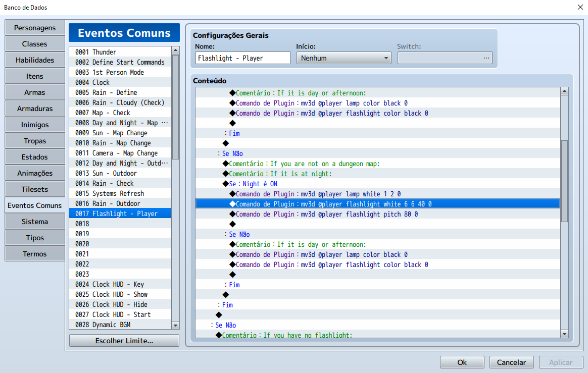Viewport: 588px width, 373px height.
Task: Open the Sistema tab
Action: (34, 221)
